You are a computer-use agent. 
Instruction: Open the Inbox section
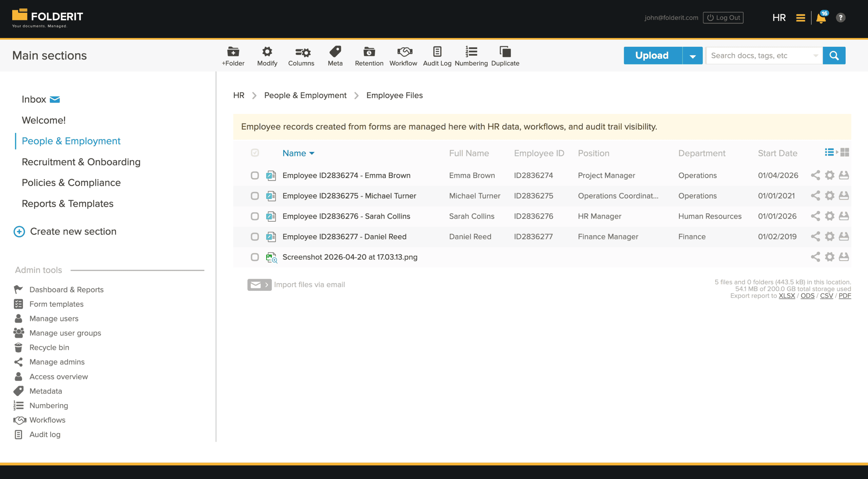click(34, 99)
